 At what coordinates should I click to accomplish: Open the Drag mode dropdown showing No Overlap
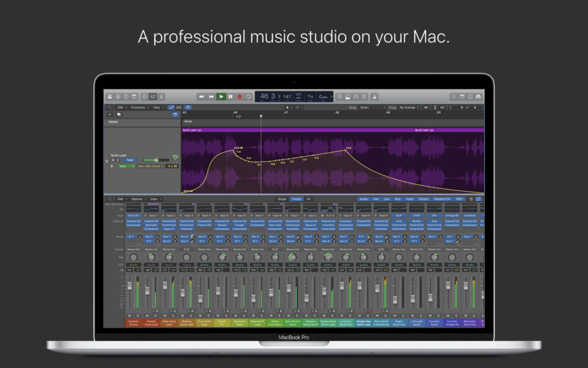(x=409, y=108)
